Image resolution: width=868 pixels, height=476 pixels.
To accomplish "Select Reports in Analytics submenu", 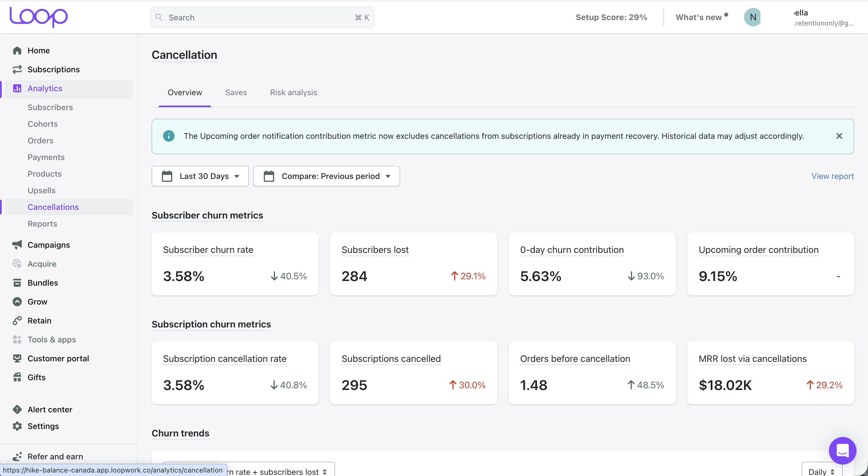I will (42, 224).
